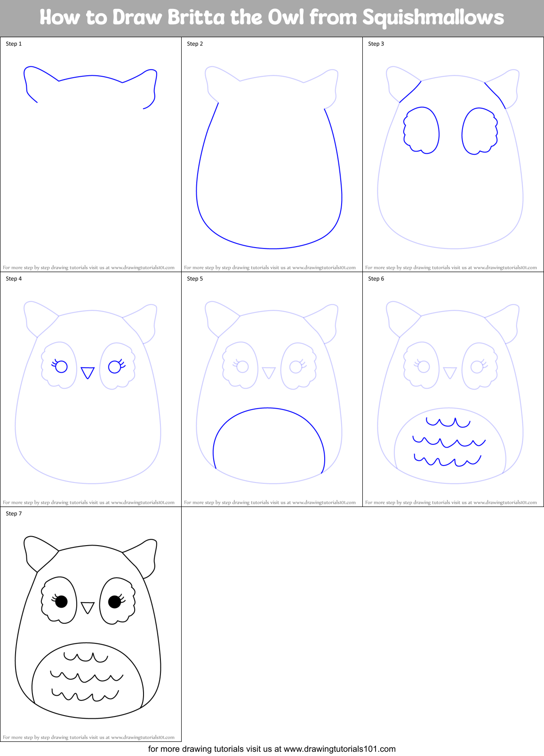Click the watermark text under Step 5 panel
This screenshot has width=544, height=756.
pyautogui.click(x=270, y=502)
